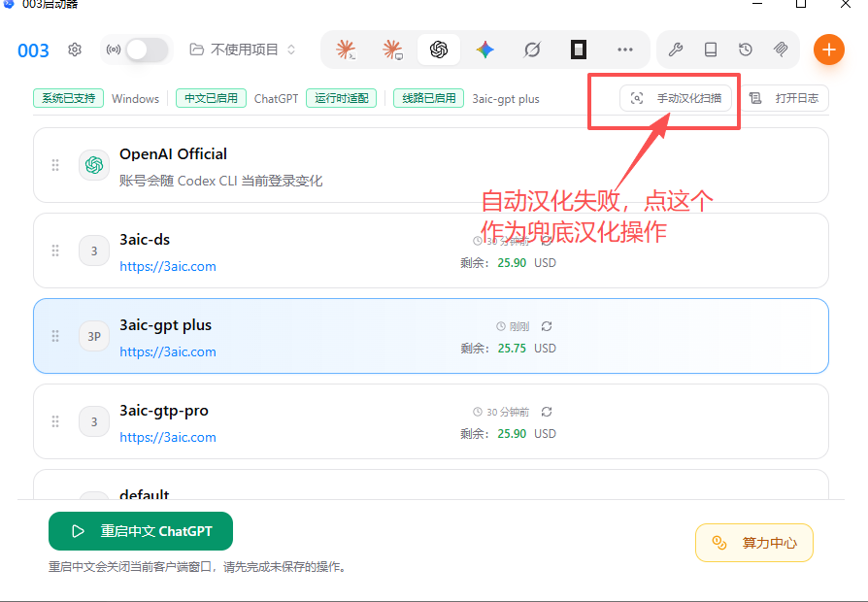This screenshot has width=868, height=602.
Task: Open settings gear next to 003
Action: tap(75, 50)
